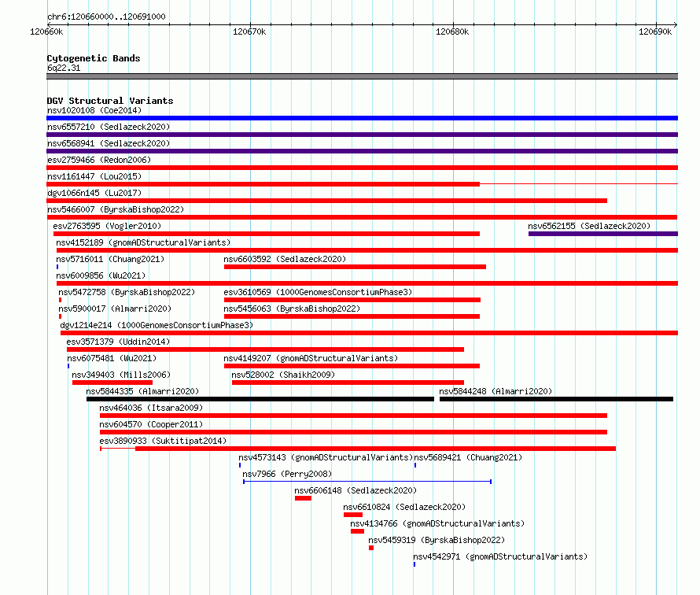Select nsv1161447 (Lou2015) variant label
Image resolution: width=700 pixels, height=595 pixels.
click(94, 176)
